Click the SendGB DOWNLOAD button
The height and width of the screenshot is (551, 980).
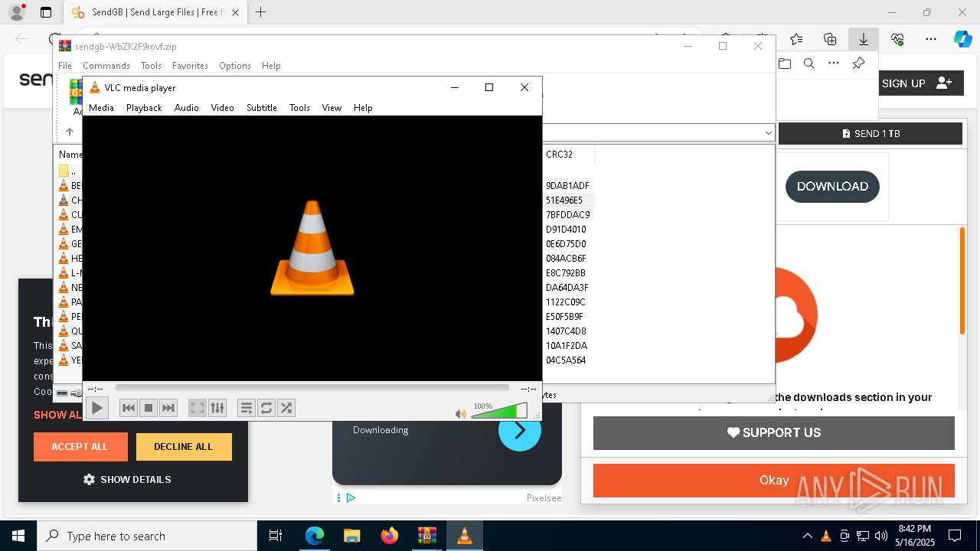click(832, 187)
